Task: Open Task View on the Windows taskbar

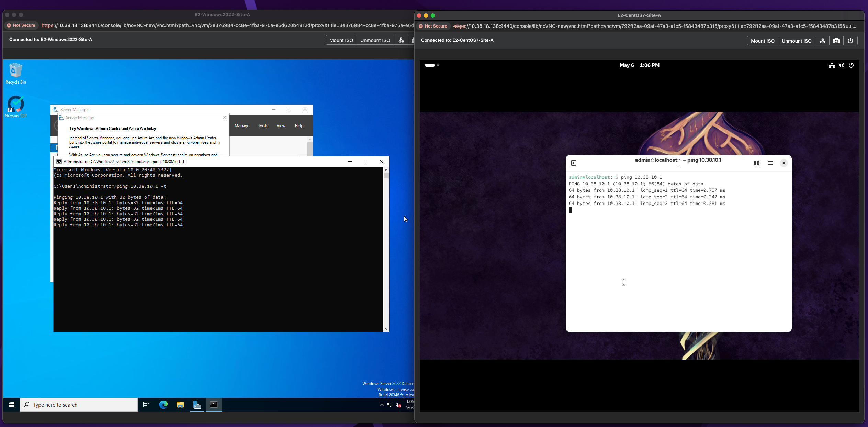Action: click(x=146, y=405)
